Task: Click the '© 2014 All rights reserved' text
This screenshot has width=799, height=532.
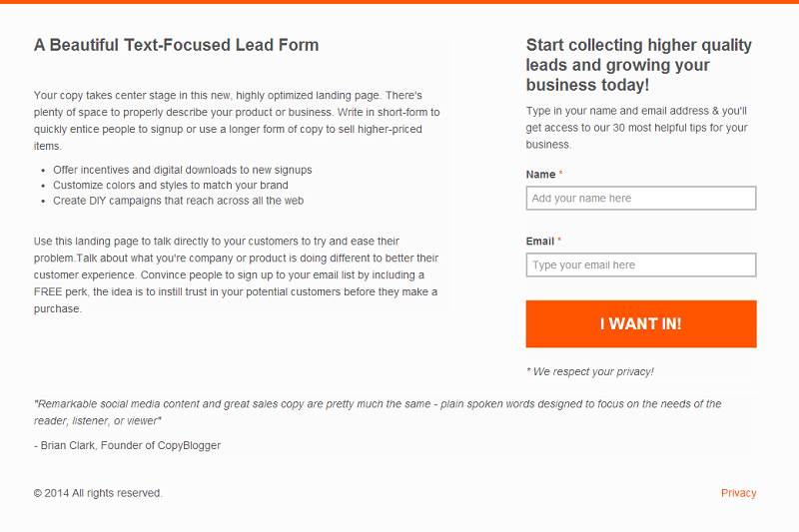Action: [98, 493]
